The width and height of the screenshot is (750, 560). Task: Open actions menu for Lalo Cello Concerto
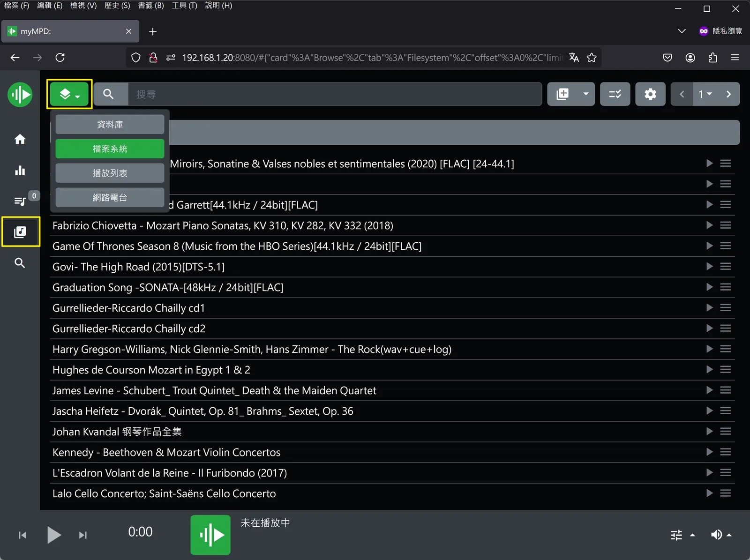726,493
